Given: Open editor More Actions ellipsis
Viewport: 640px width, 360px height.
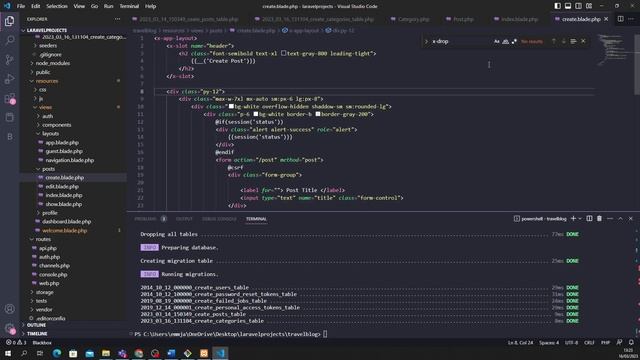Looking at the screenshot, I should point(631,19).
